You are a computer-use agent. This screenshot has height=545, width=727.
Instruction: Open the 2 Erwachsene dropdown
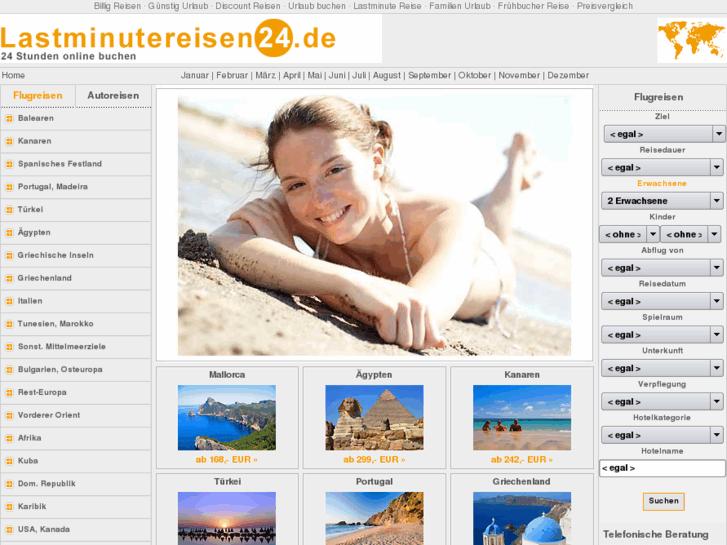(662, 201)
